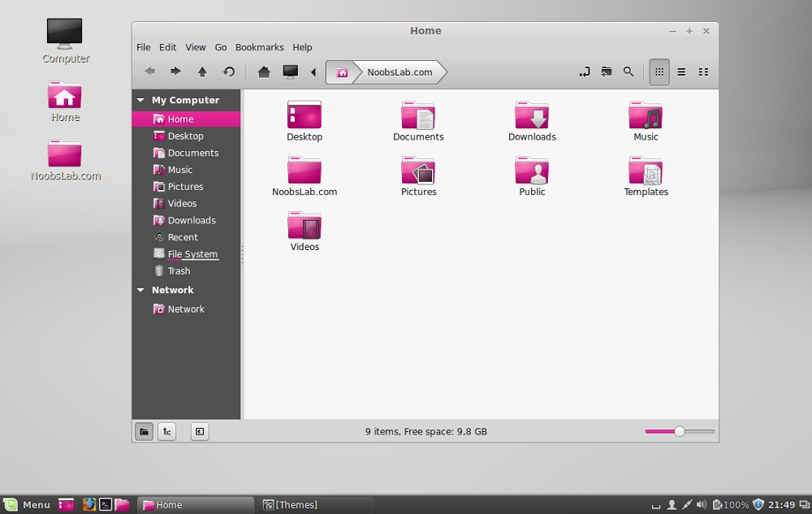Click home folder icon in path bar
Image resolution: width=812 pixels, height=514 pixels.
click(342, 72)
